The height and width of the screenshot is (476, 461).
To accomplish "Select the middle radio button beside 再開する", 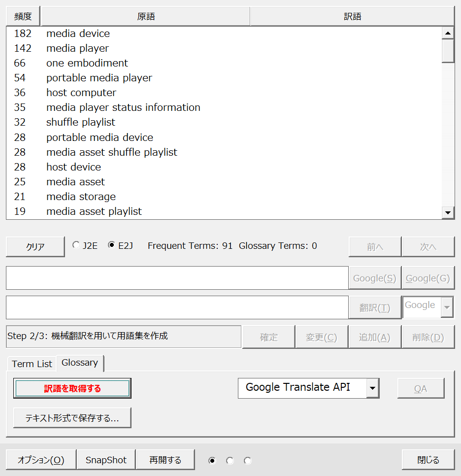I will pos(230,461).
